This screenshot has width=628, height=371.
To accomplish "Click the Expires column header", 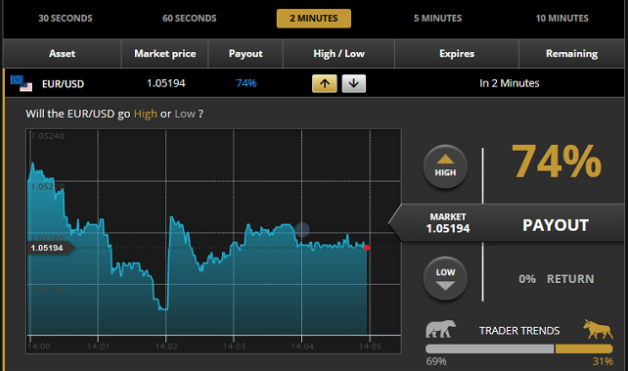I will tap(457, 54).
